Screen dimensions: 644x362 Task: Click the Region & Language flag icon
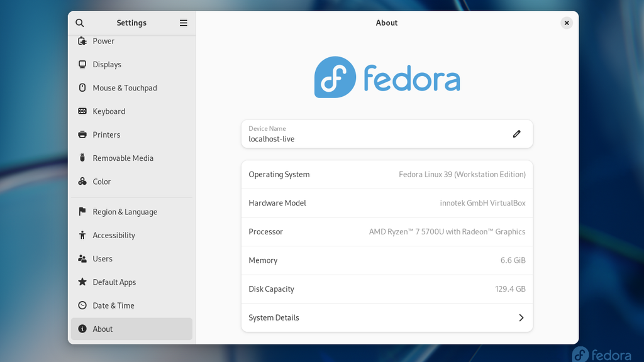(x=82, y=212)
